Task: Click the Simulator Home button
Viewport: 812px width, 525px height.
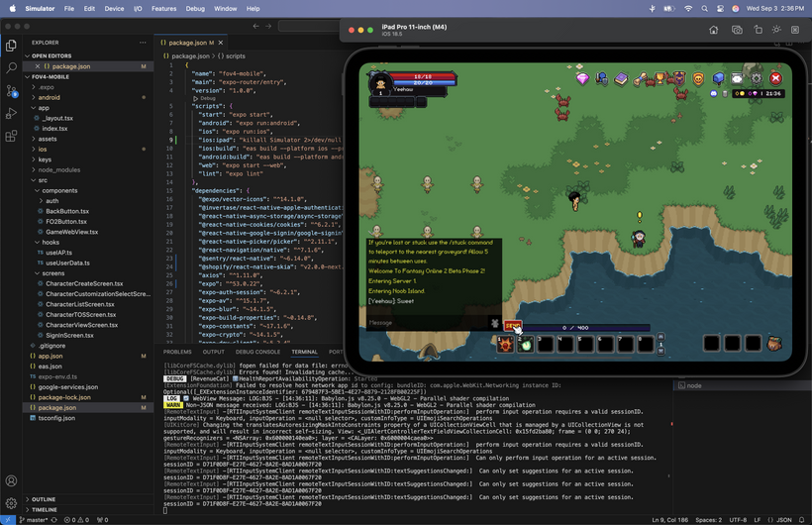Action: 714,30
